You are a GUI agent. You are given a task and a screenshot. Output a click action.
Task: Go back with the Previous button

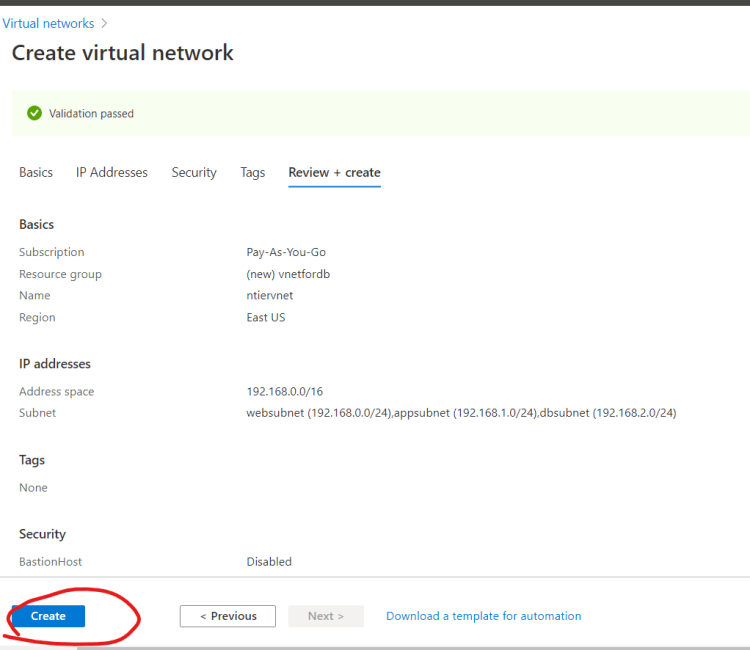(228, 616)
